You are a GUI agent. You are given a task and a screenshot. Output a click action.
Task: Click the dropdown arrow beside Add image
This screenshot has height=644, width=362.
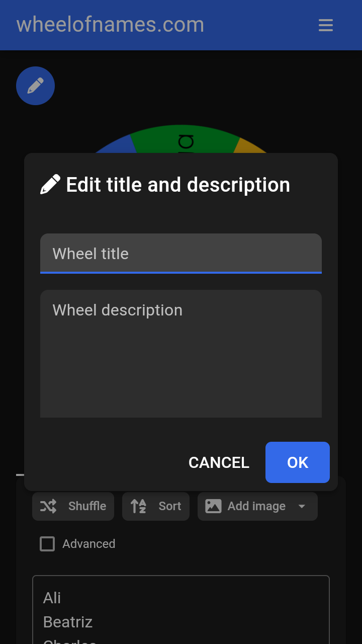(x=302, y=506)
